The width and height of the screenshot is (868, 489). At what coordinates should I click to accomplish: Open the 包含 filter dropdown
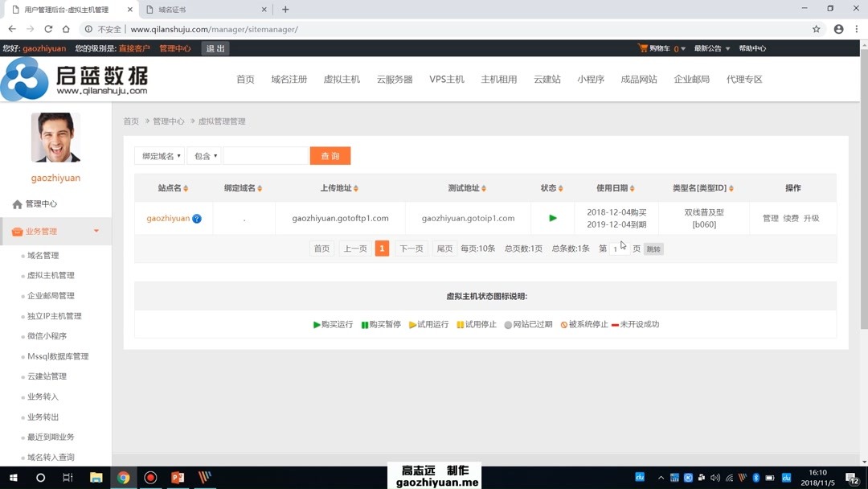(204, 155)
